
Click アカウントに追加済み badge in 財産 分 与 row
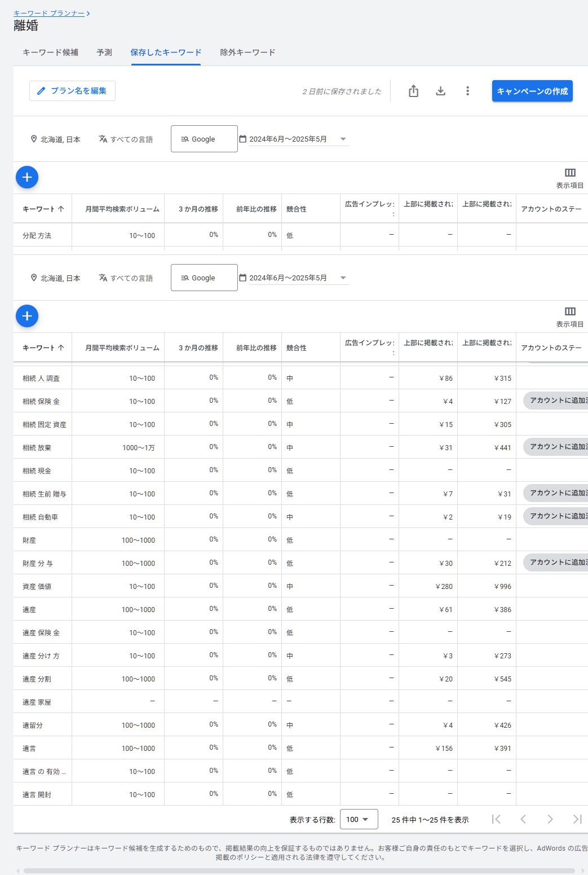(556, 562)
